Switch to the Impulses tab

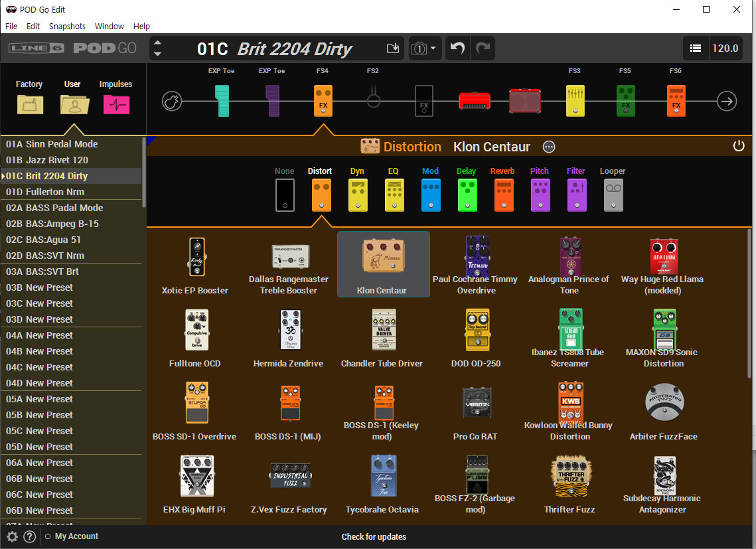[115, 98]
